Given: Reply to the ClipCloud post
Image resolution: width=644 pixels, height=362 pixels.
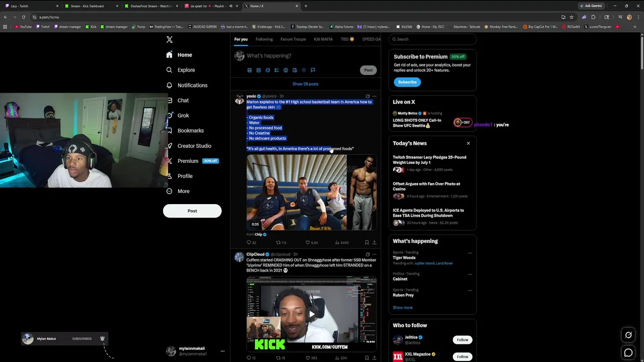Looking at the screenshot, I should (251, 358).
